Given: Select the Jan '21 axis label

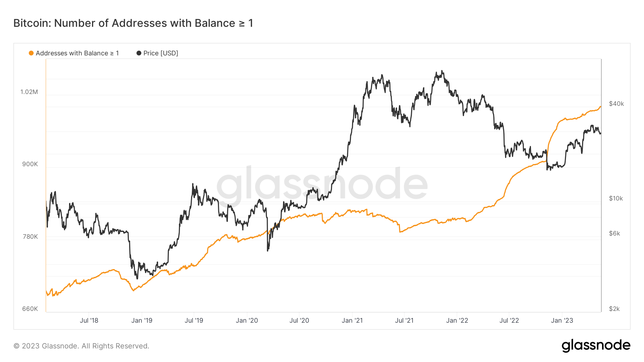Looking at the screenshot, I should (352, 321).
